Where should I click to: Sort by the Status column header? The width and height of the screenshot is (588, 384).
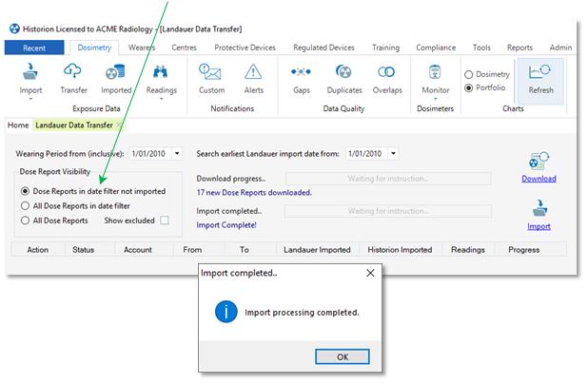point(89,250)
